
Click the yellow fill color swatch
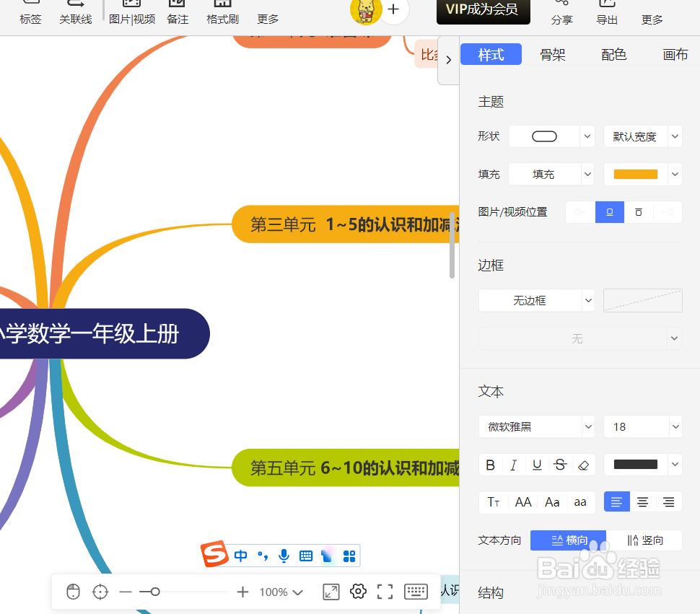pyautogui.click(x=635, y=174)
